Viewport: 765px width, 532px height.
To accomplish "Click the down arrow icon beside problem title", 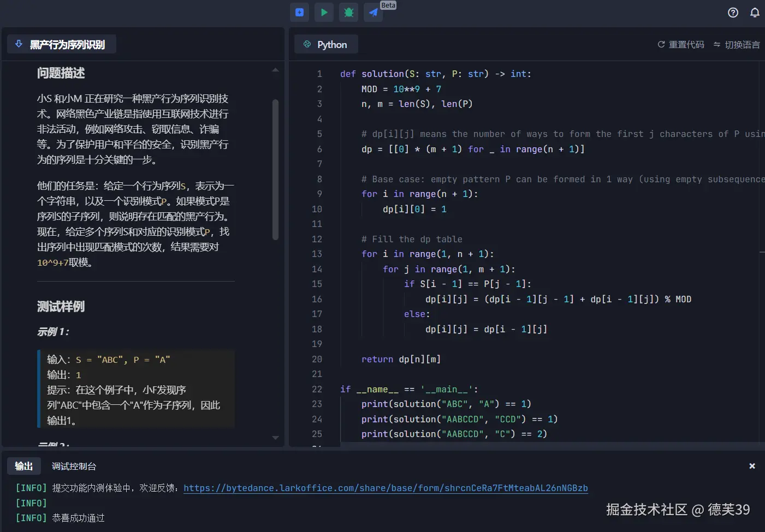I will click(x=19, y=44).
